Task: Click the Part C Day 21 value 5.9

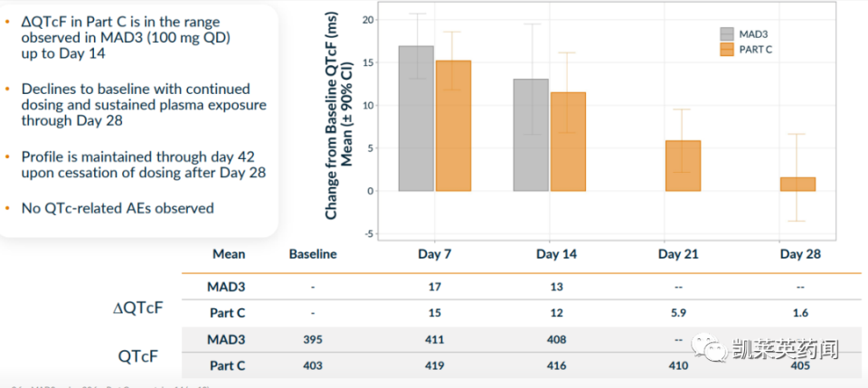Action: [x=678, y=313]
